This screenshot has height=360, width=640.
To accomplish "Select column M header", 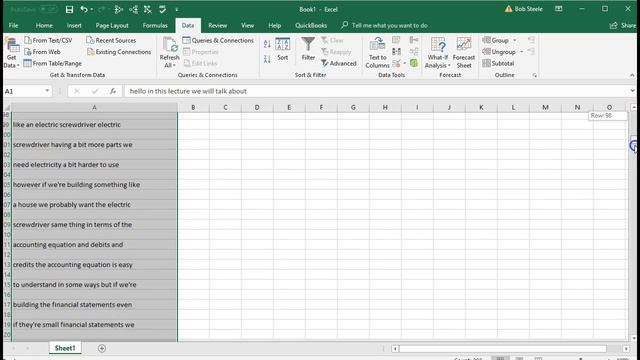I will [x=545, y=107].
